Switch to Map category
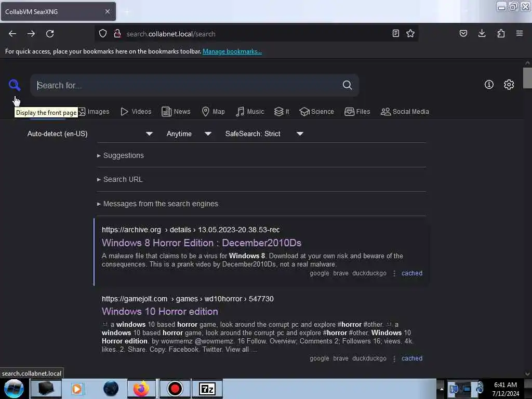 point(214,112)
